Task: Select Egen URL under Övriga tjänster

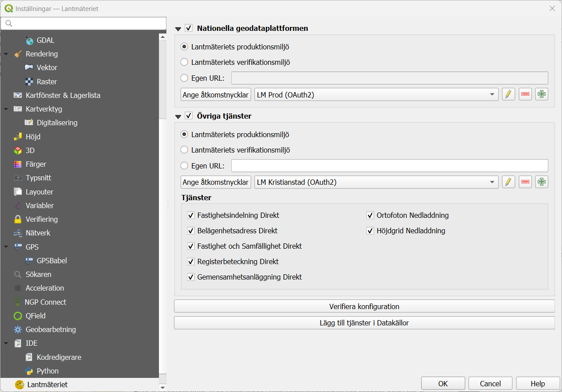Action: pyautogui.click(x=185, y=166)
